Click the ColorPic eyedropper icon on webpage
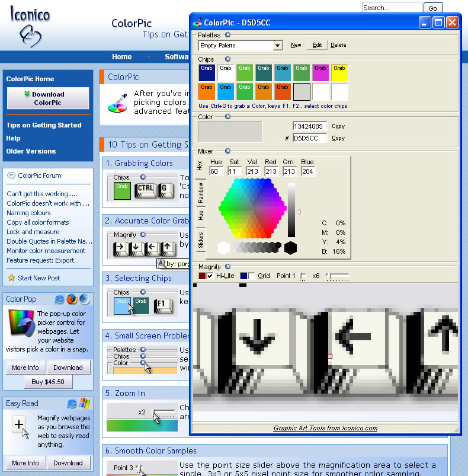 [118, 103]
